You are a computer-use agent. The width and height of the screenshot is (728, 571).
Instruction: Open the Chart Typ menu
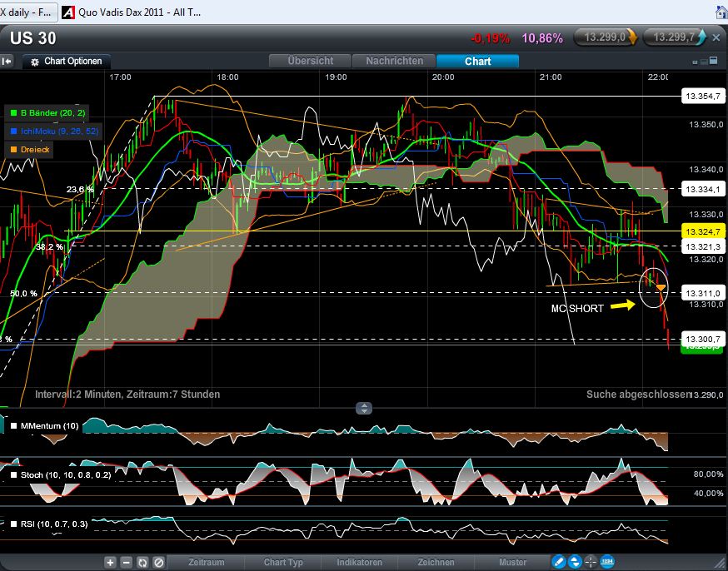(x=283, y=562)
